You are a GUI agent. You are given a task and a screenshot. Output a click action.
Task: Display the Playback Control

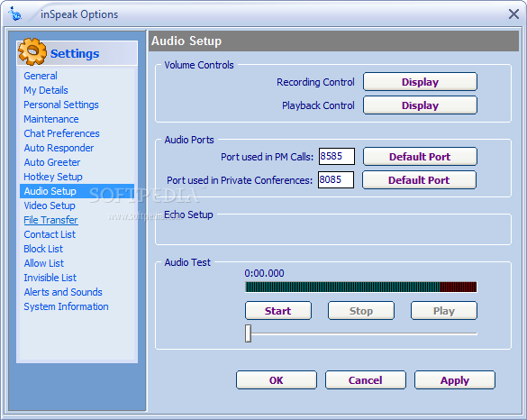[420, 105]
